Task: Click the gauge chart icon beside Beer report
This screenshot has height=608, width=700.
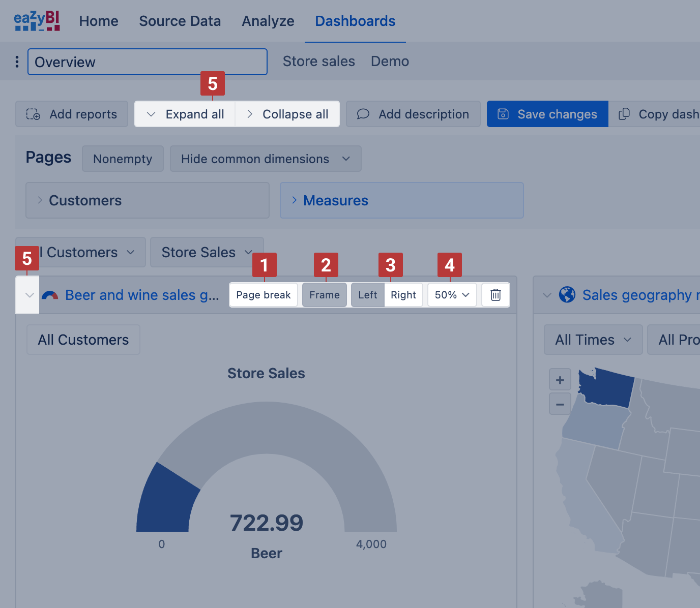Action: pyautogui.click(x=49, y=295)
